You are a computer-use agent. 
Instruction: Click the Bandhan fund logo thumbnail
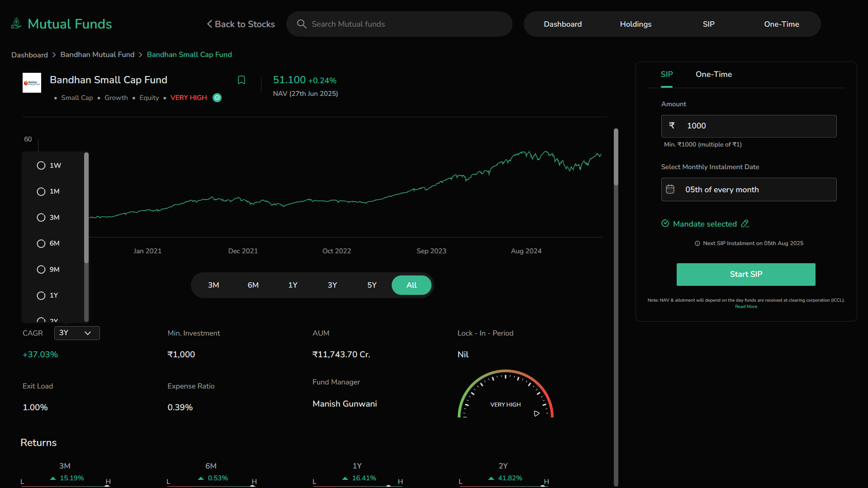[32, 83]
